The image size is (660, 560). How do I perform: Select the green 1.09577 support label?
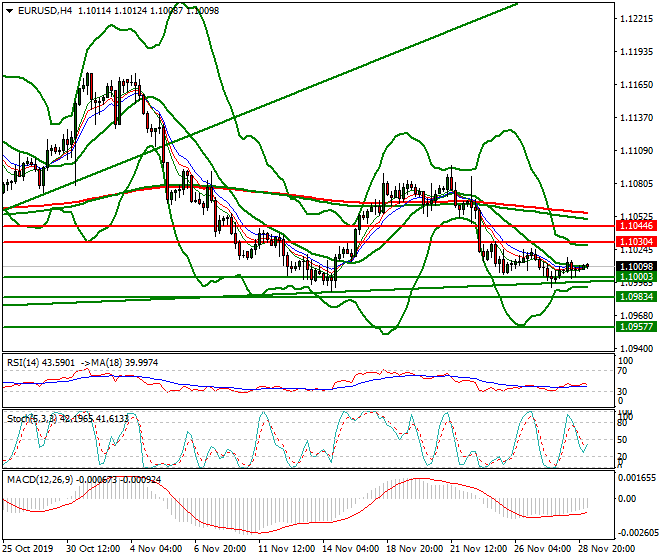point(636,327)
